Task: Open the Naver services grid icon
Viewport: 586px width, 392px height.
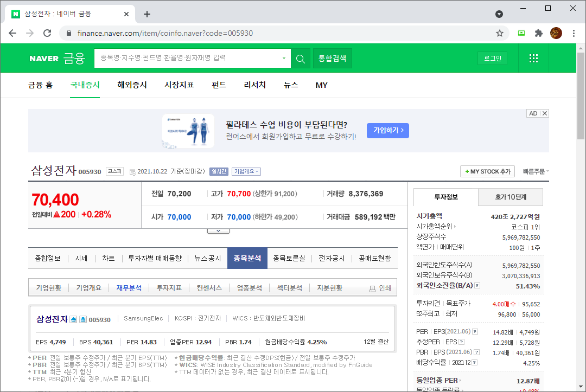Action: pyautogui.click(x=534, y=58)
